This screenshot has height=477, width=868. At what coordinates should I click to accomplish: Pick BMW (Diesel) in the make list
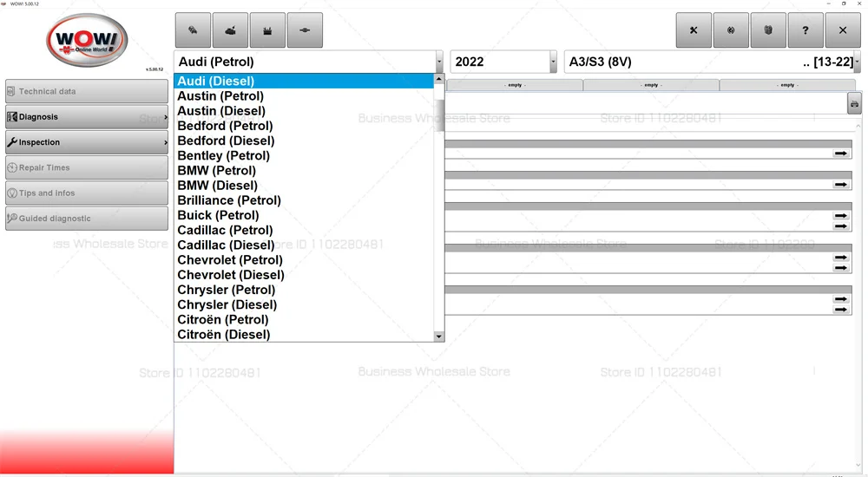304,186
